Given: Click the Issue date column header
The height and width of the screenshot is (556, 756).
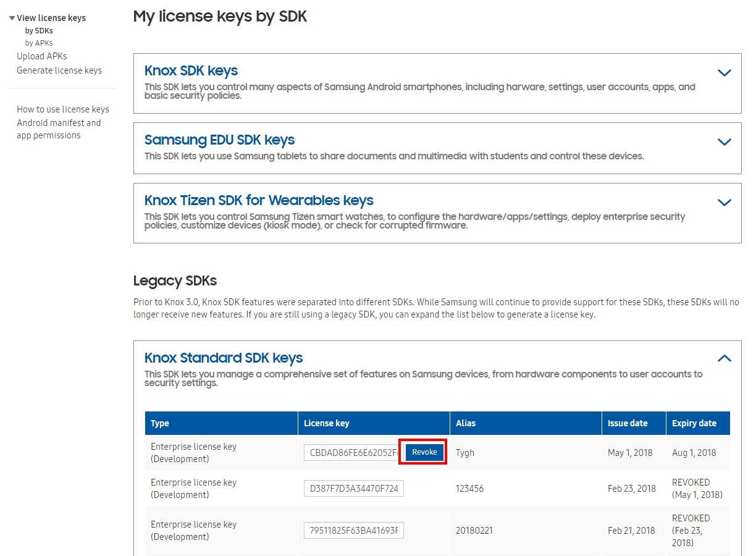Looking at the screenshot, I should (634, 423).
